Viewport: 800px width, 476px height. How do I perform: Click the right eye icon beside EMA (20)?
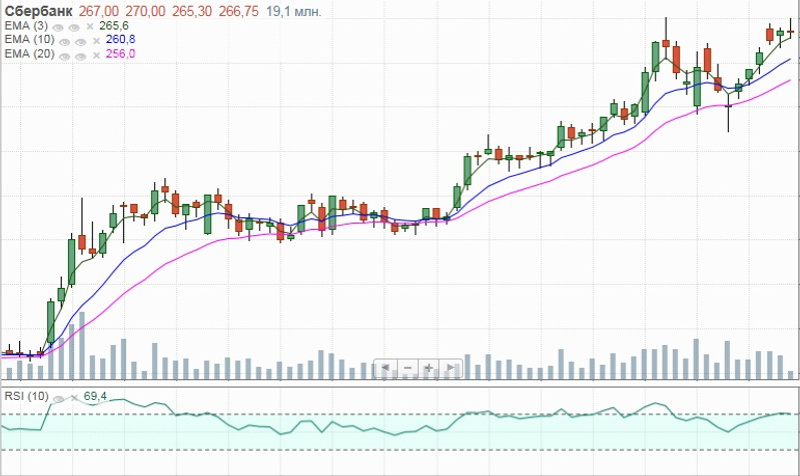(79, 54)
